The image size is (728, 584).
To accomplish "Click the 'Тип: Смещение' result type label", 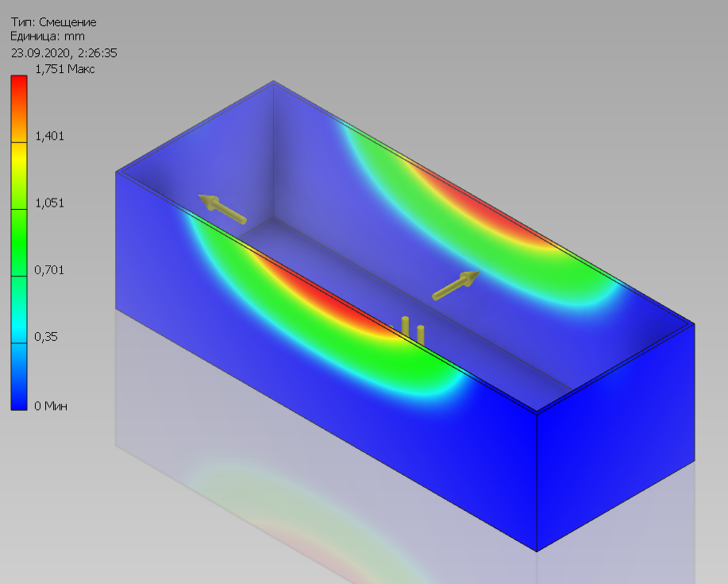I will click(x=53, y=21).
